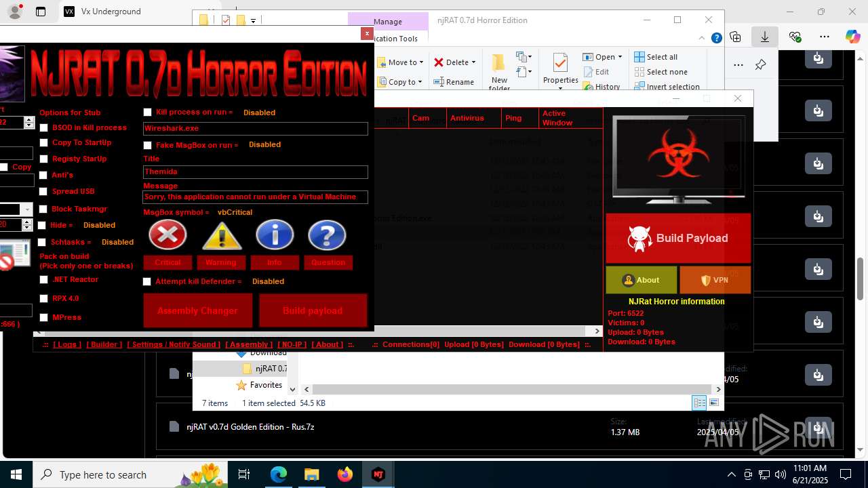
Task: Open Edge downloads toolbar icon
Action: pyautogui.click(x=765, y=37)
